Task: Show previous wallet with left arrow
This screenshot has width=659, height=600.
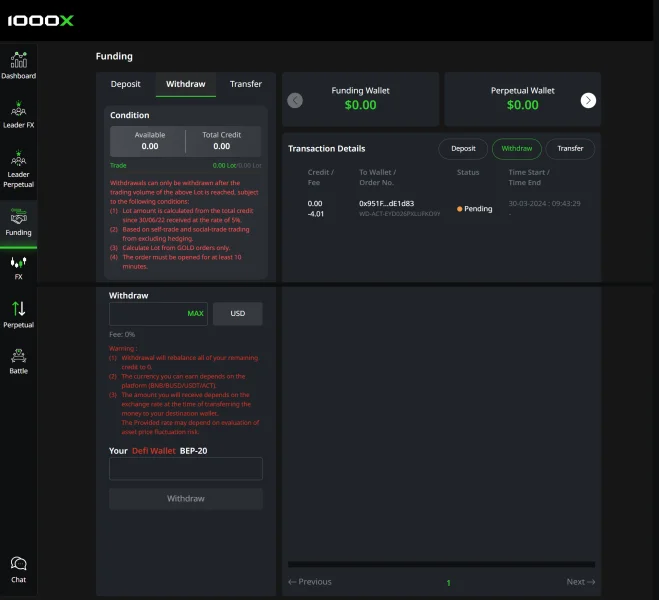Action: (295, 100)
